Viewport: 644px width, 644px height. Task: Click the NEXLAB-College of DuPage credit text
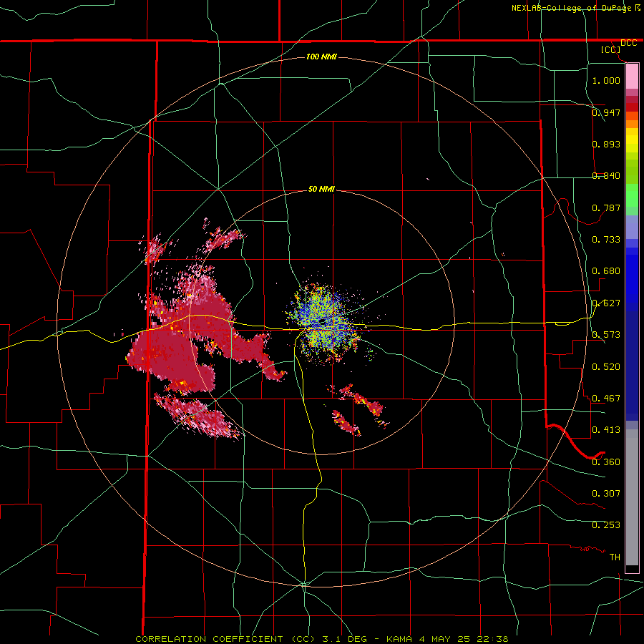[572, 8]
